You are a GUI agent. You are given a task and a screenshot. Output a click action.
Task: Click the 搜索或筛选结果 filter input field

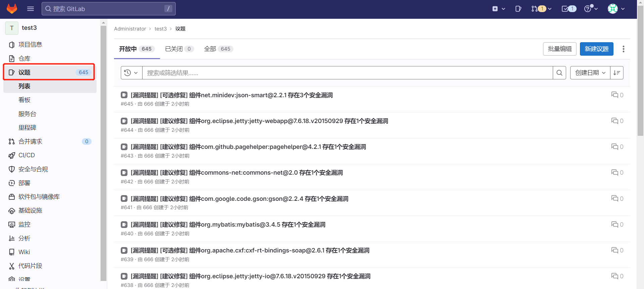click(347, 73)
